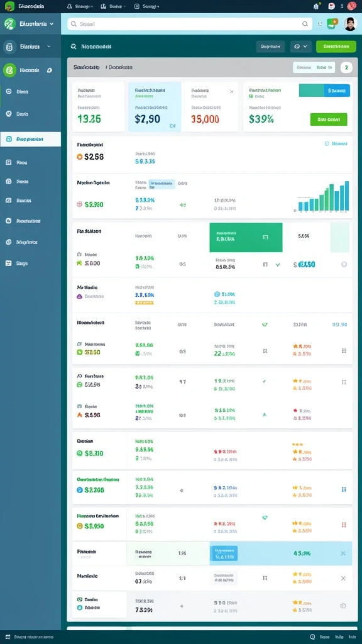Viewport: 362px width, 644px height.
Task: Expand the top sidebar workspace dropdown chevron
Action: coord(52,24)
